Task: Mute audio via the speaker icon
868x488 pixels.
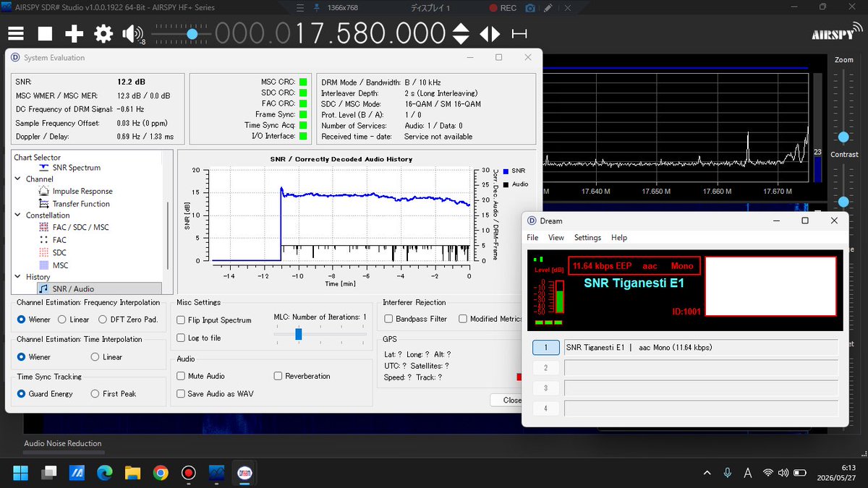Action: [x=132, y=33]
